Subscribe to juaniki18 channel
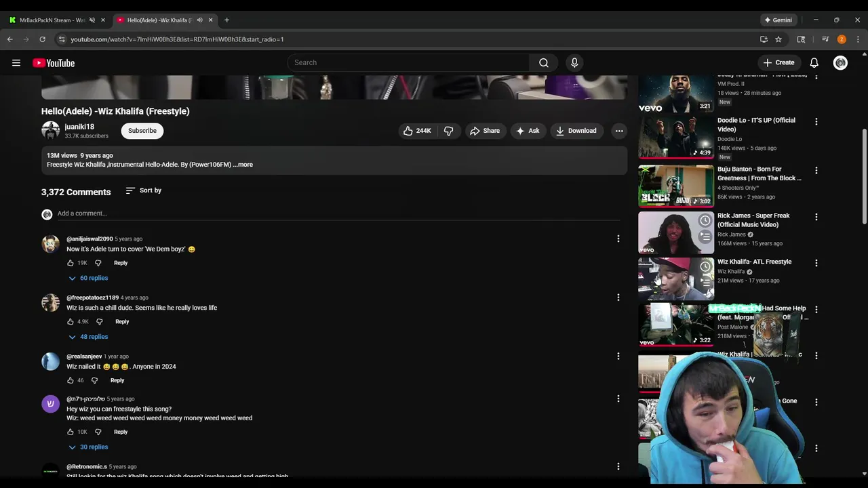The image size is (868, 488). click(142, 131)
